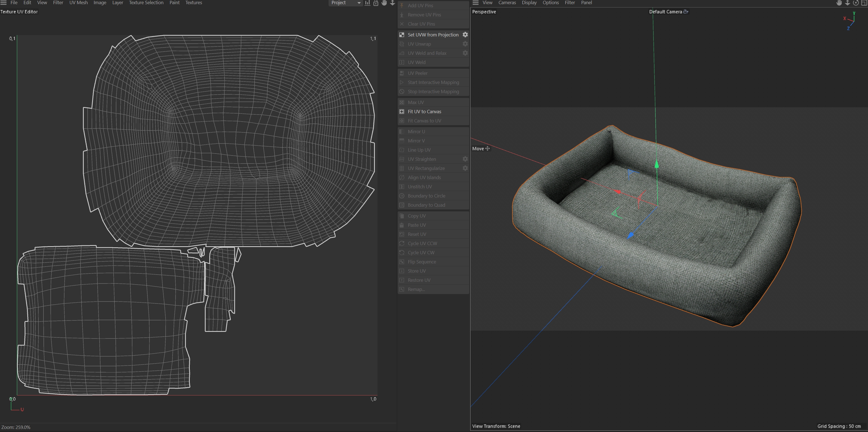Click the Default Camera link icon
This screenshot has width=868, height=432.
685,11
